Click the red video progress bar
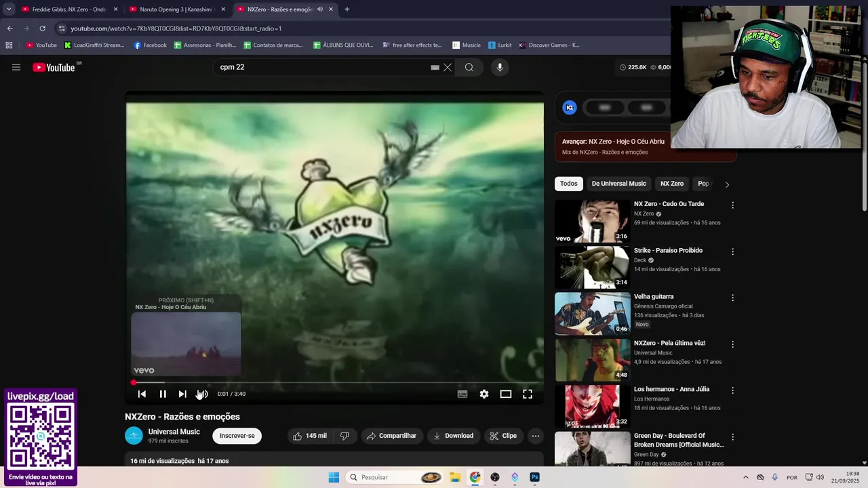The height and width of the screenshot is (488, 868). point(334,383)
